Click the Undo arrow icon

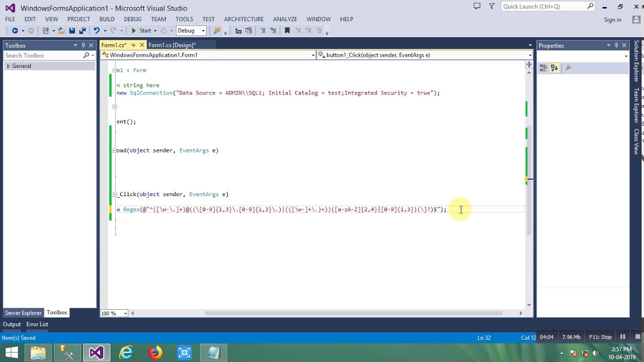(96, 31)
